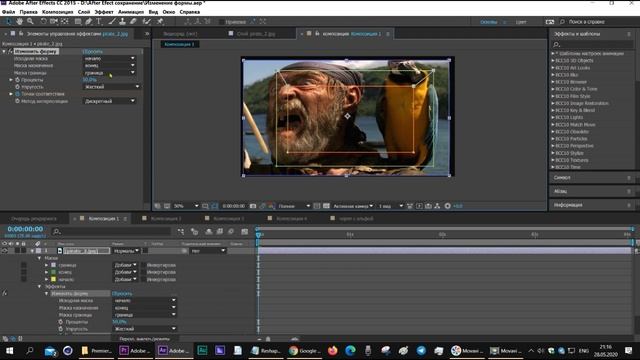Toggle timeline frame blending icon

click(220, 232)
